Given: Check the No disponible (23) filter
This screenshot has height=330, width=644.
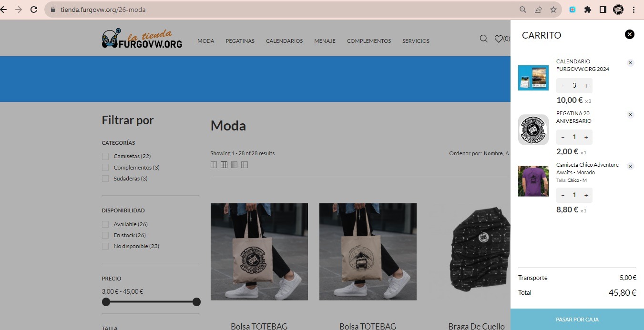Looking at the screenshot, I should pos(105,246).
